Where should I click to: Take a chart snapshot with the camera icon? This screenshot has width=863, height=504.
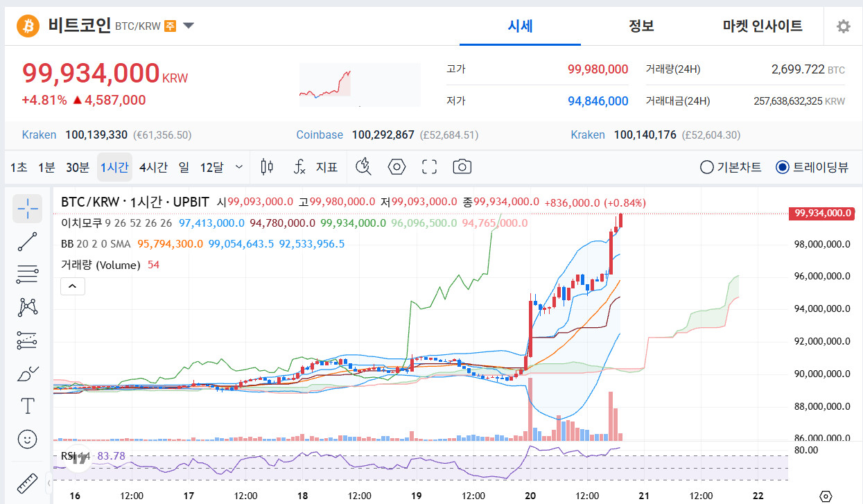(x=462, y=167)
